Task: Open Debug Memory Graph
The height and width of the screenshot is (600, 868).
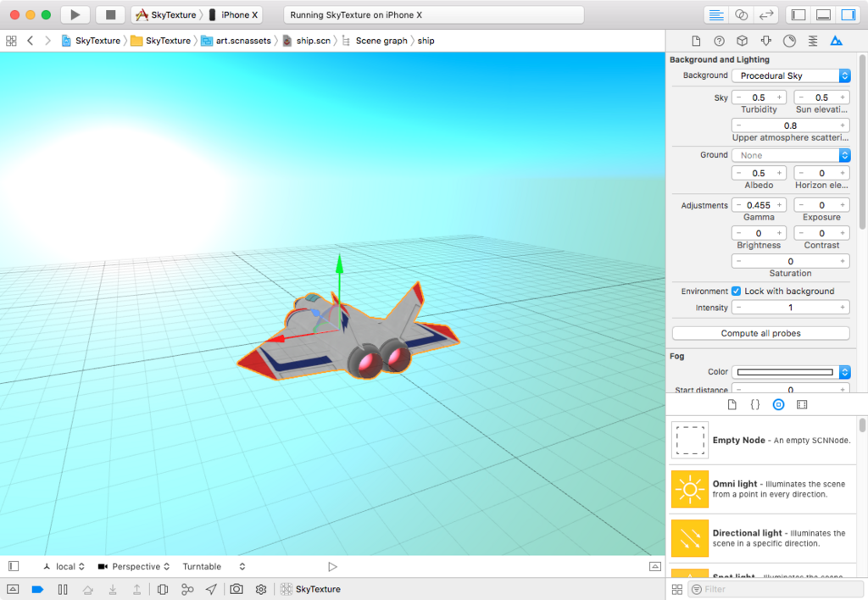Action: pos(187,590)
